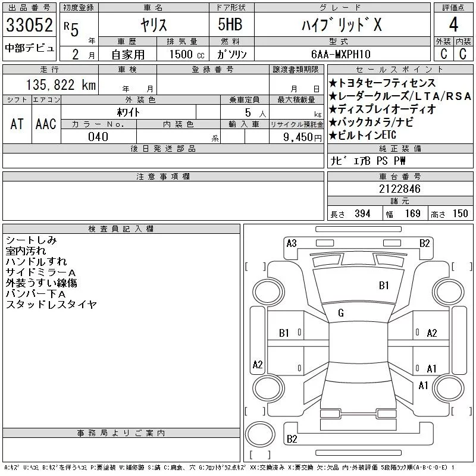This screenshot has height=476, width=476.
Task: Click the overall score 4
Action: click(453, 24)
